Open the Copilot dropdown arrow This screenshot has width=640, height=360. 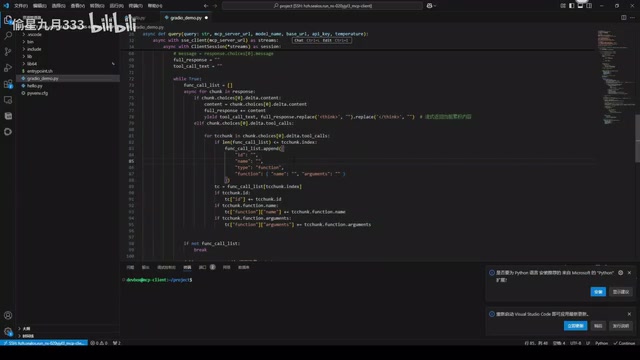(435, 6)
